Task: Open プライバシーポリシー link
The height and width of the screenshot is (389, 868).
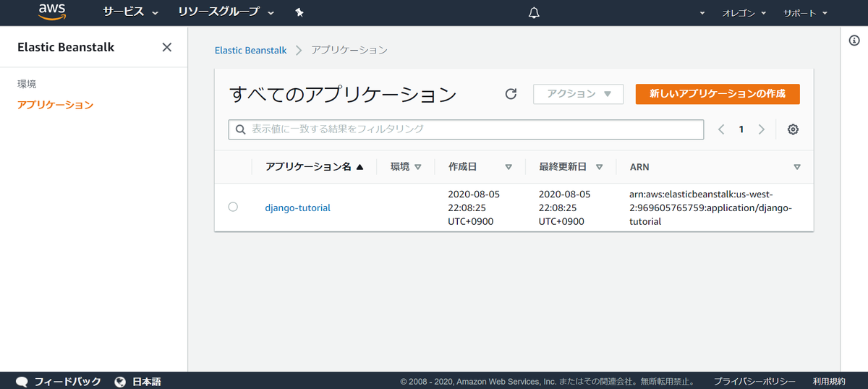Action: point(754,381)
